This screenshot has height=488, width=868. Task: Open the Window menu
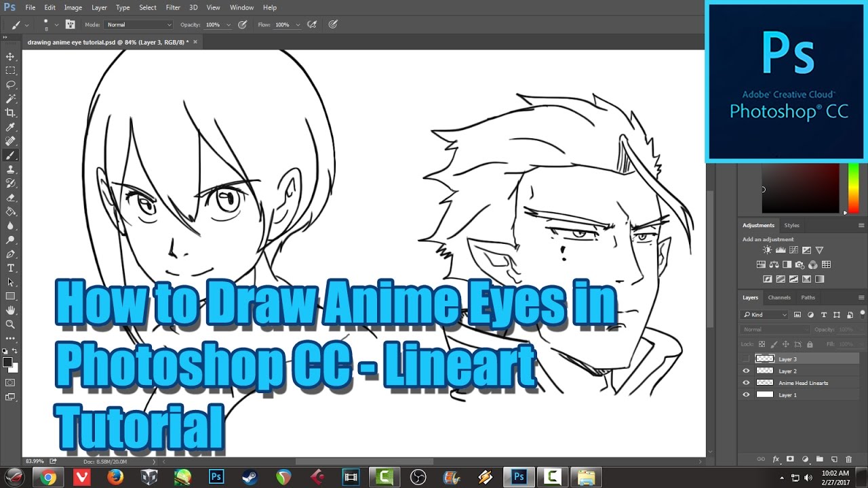tap(241, 7)
